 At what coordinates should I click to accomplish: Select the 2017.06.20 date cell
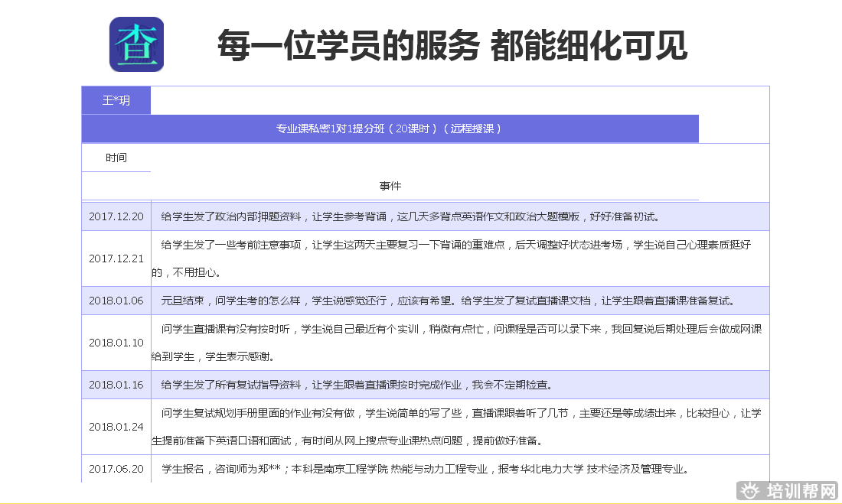(x=116, y=469)
